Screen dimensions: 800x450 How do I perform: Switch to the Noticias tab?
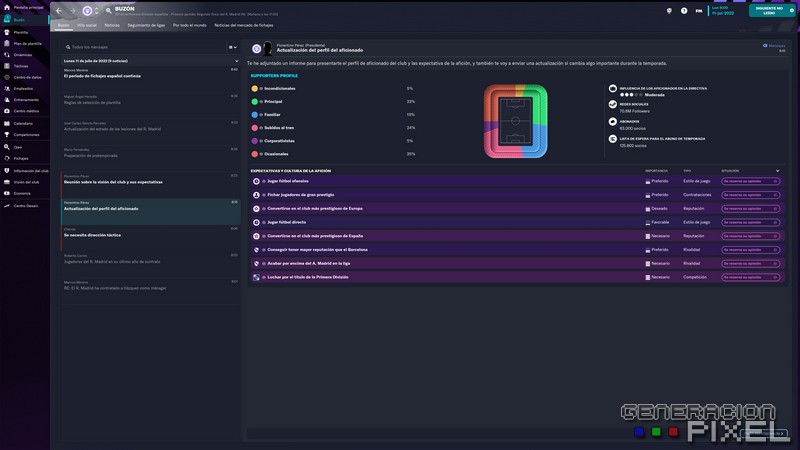coord(112,25)
